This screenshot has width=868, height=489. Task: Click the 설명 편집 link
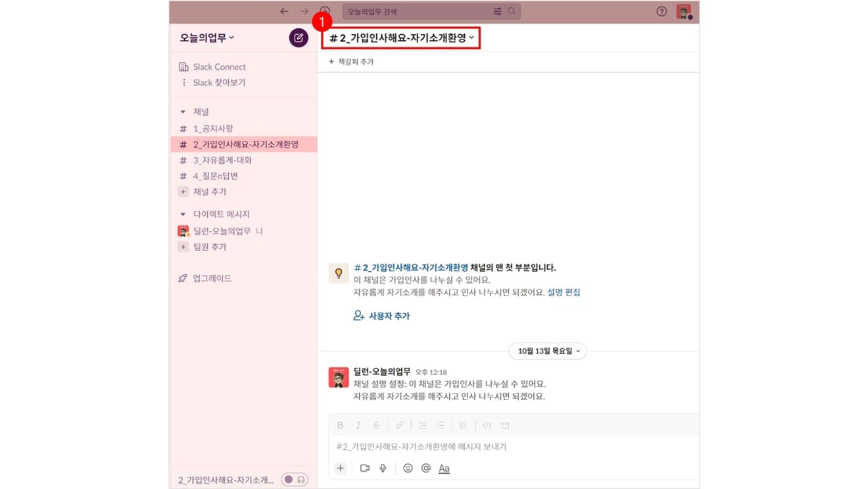[564, 292]
